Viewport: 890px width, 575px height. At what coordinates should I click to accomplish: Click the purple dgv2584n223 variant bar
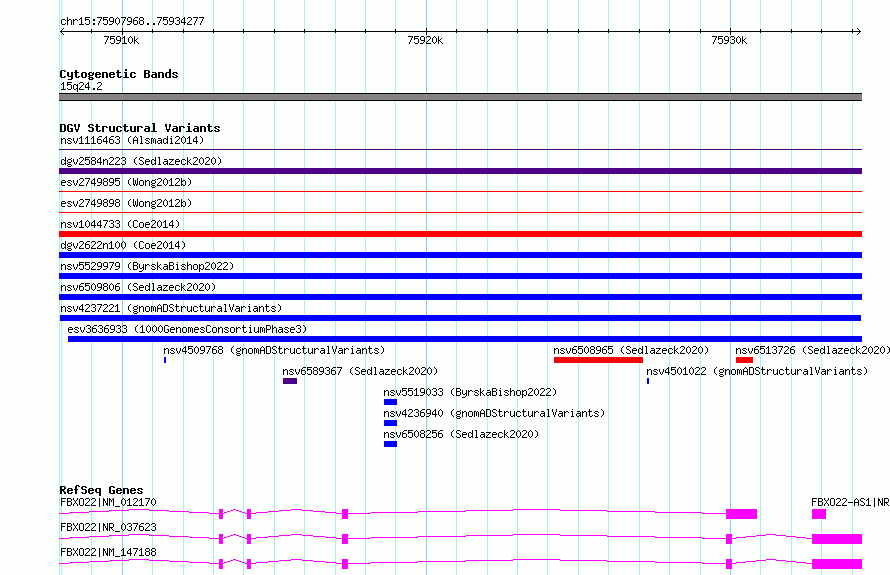[x=460, y=171]
